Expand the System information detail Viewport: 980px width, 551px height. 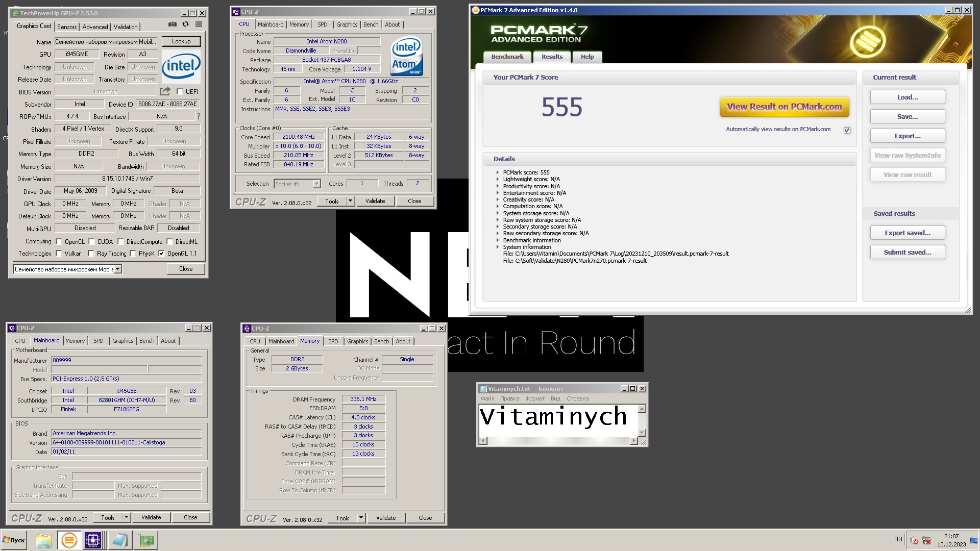coord(498,247)
